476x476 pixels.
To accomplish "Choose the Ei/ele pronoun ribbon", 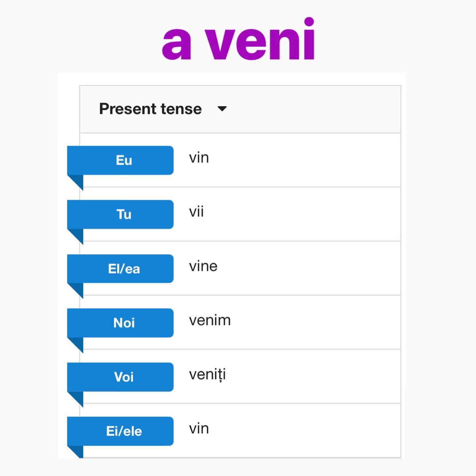I will coord(120,431).
